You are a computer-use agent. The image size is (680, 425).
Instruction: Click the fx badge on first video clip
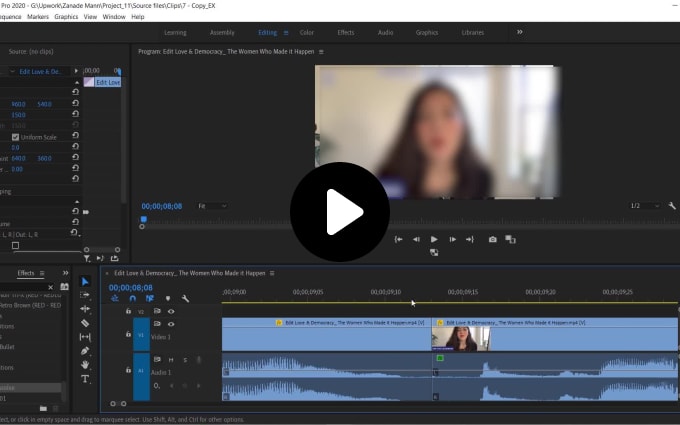click(279, 323)
